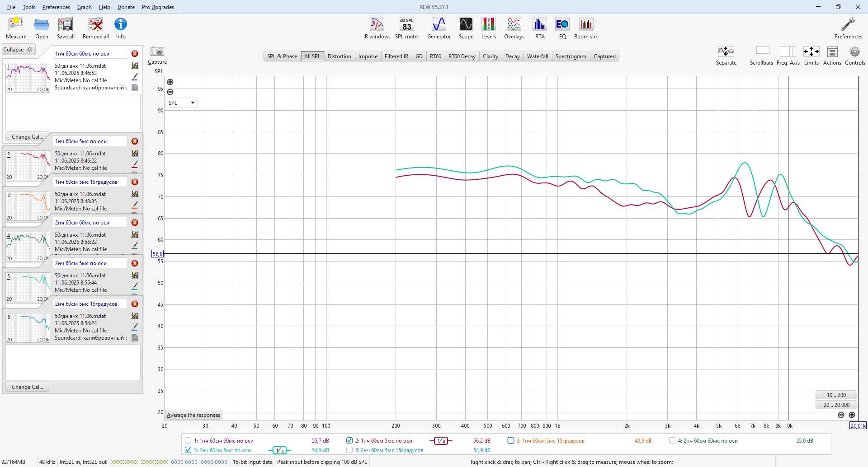
Task: Open the Pro Upgrades menu
Action: (x=158, y=7)
